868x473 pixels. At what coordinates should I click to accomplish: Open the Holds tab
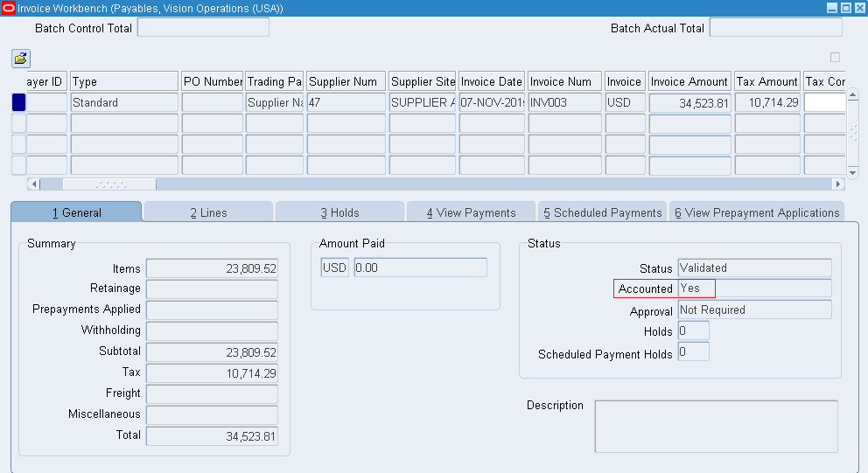coord(339,212)
